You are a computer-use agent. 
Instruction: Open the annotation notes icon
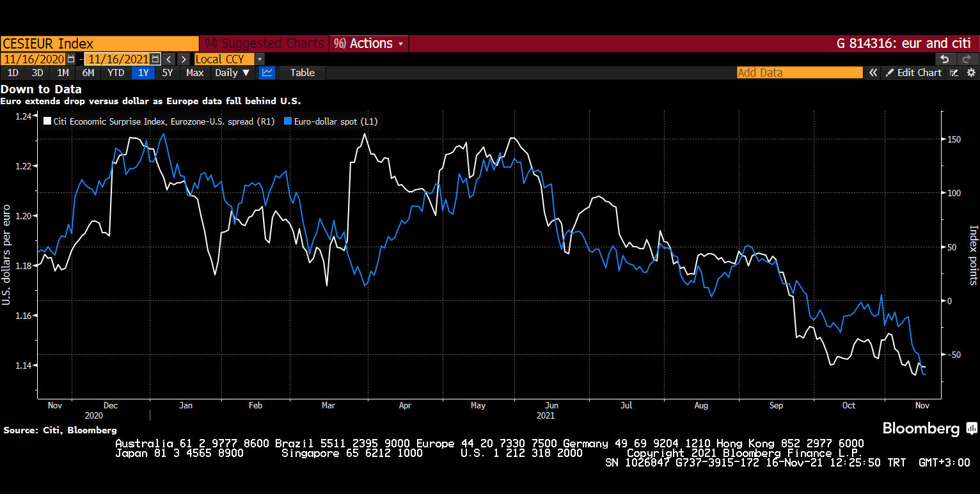coord(954,73)
